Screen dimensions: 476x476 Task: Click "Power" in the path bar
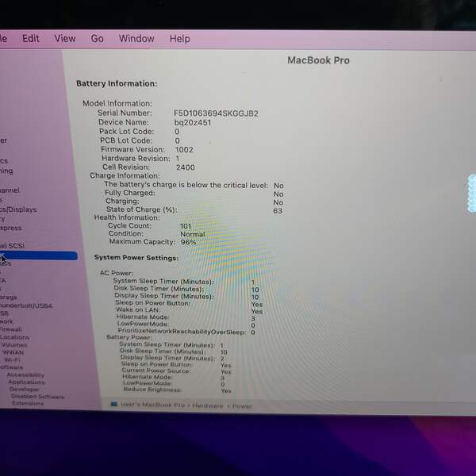242,406
